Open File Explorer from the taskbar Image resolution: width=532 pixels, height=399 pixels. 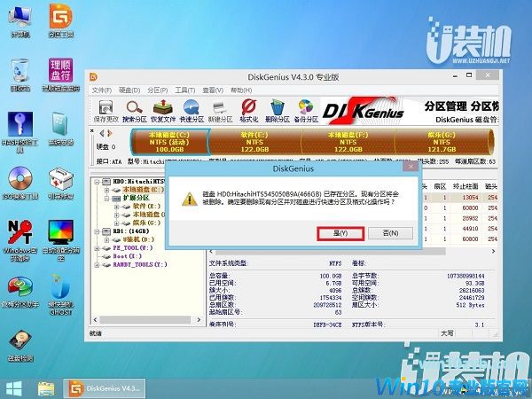pos(46,387)
